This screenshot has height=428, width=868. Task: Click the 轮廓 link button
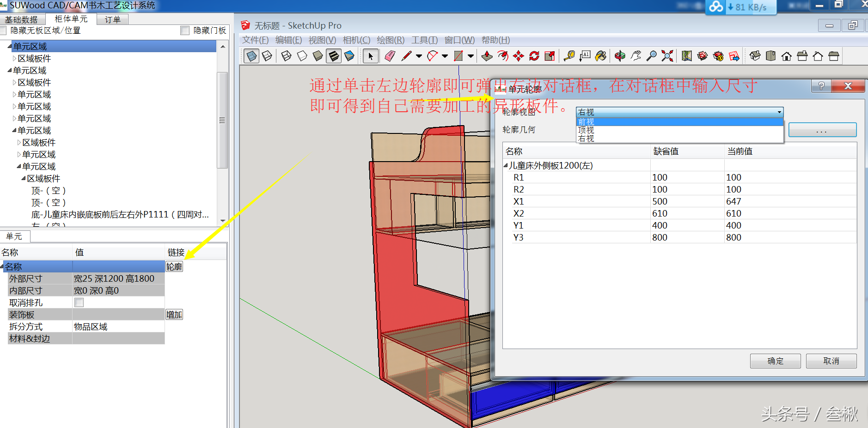click(174, 266)
